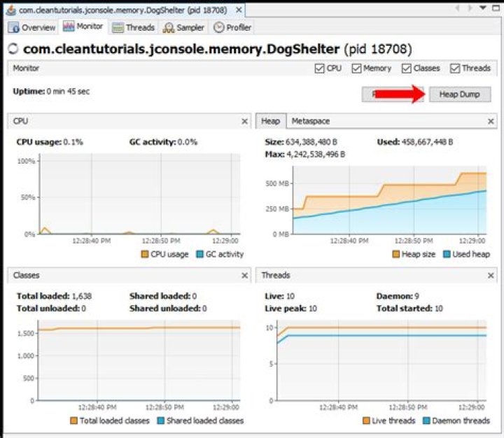Click the Overview tab icon
Viewport: 504px width, 438px height.
coord(15,27)
